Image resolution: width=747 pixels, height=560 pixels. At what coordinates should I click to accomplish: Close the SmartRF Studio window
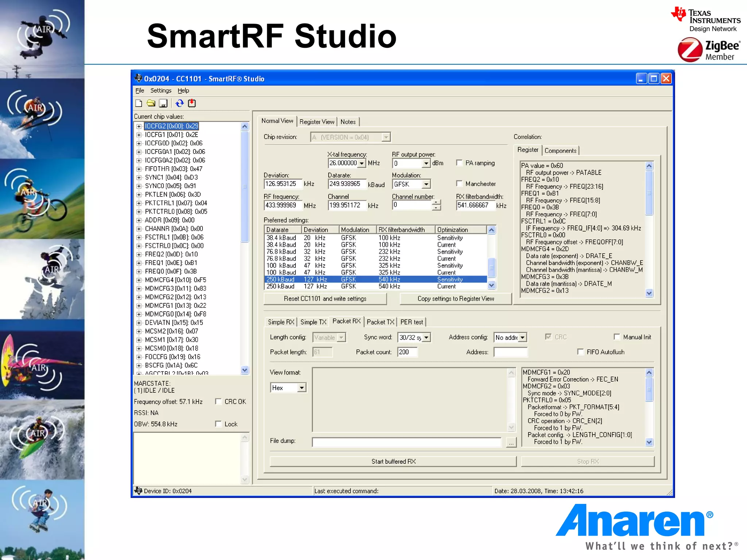(666, 78)
